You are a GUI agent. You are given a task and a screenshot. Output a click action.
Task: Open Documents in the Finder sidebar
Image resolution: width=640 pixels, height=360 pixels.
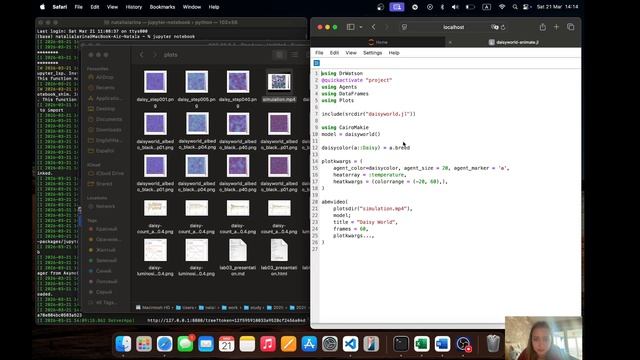click(x=105, y=120)
